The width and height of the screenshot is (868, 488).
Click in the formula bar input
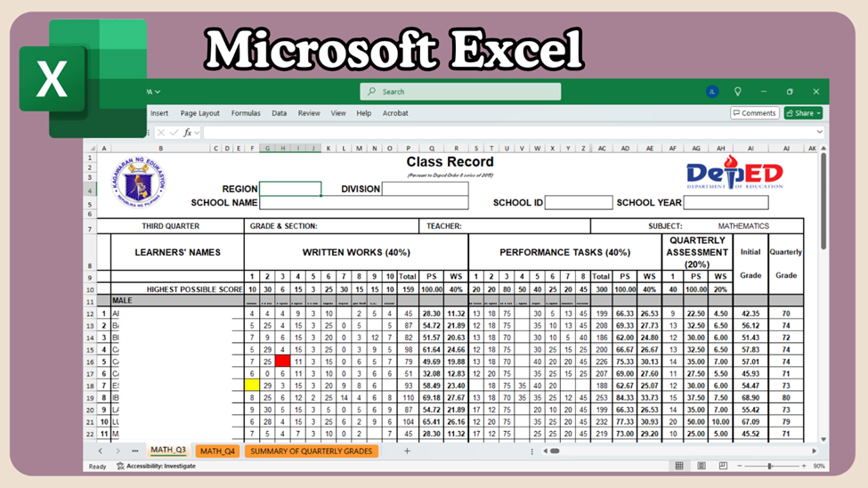509,133
